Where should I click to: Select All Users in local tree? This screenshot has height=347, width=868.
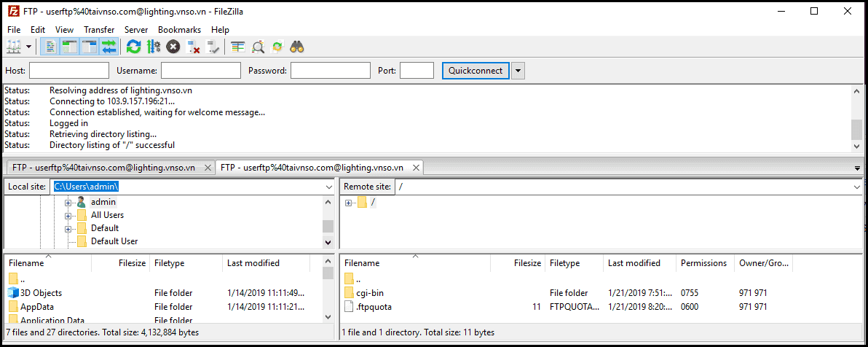pyautogui.click(x=107, y=215)
